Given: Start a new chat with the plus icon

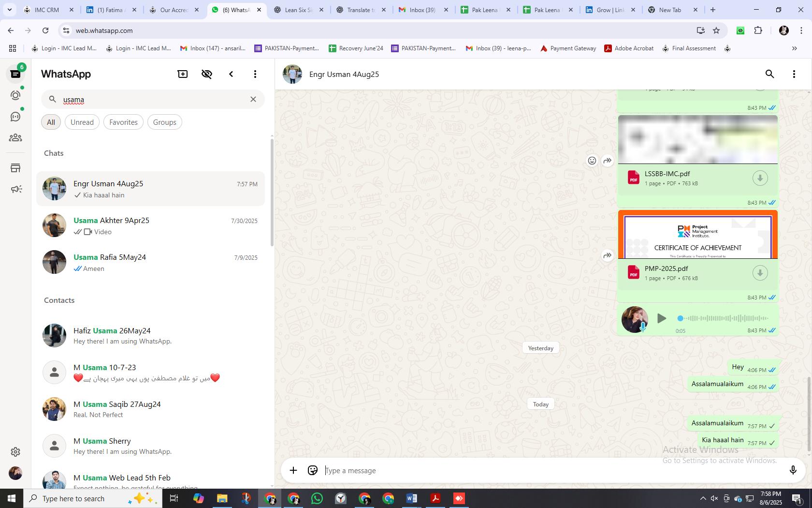Looking at the screenshot, I should point(183,74).
